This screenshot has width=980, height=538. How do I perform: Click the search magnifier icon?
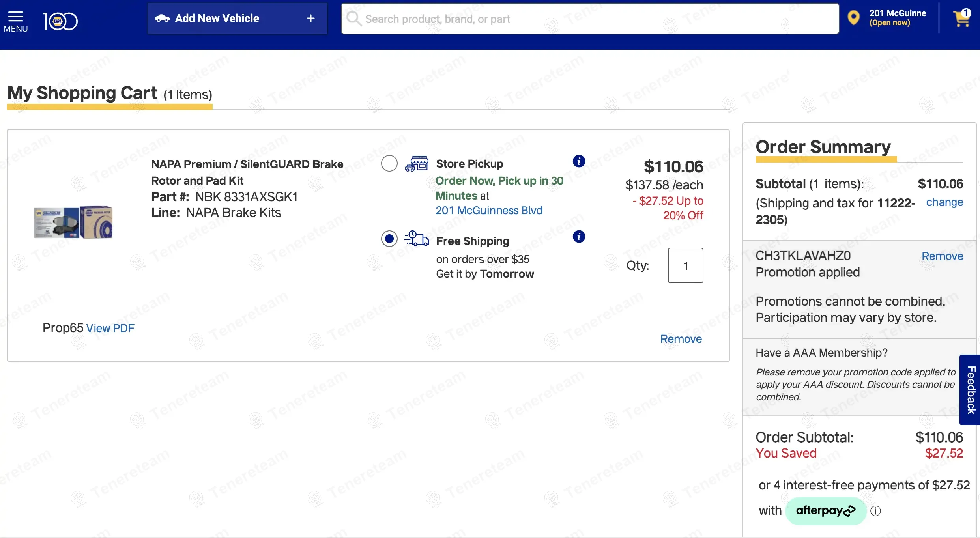click(354, 18)
